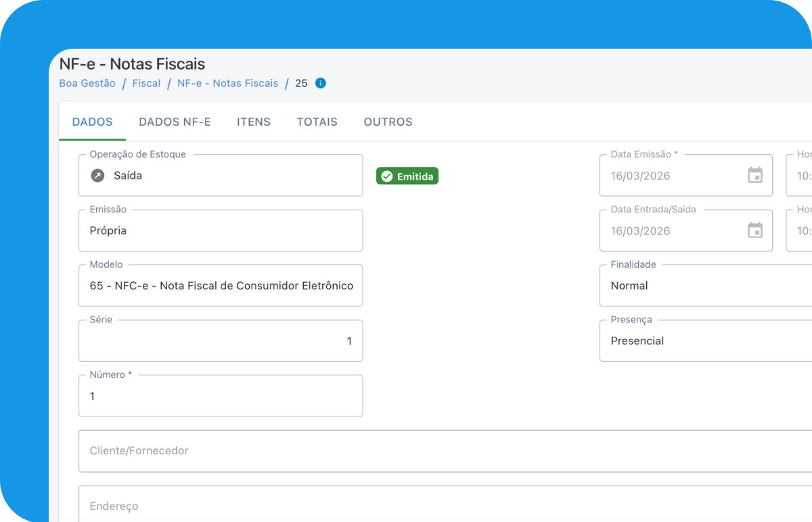Open the Emissão selector showing Própria
This screenshot has width=812, height=522.
(221, 231)
